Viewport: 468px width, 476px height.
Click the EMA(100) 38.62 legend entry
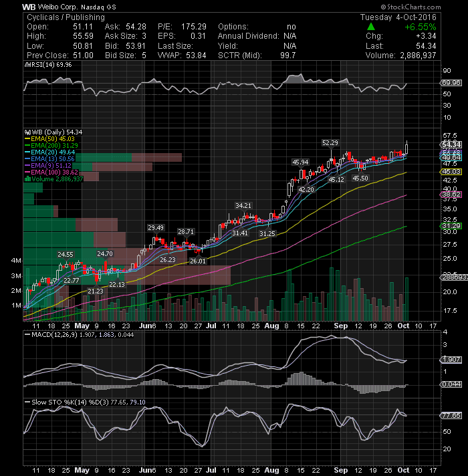(x=51, y=172)
